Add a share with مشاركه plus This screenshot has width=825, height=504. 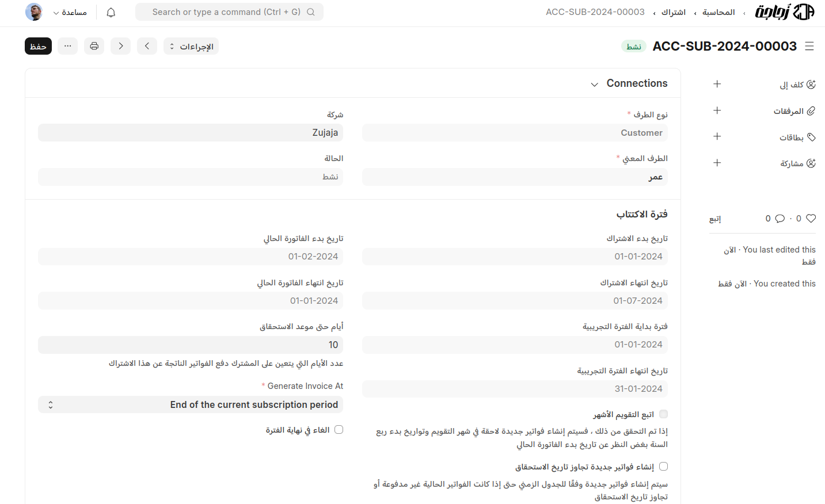tap(717, 163)
